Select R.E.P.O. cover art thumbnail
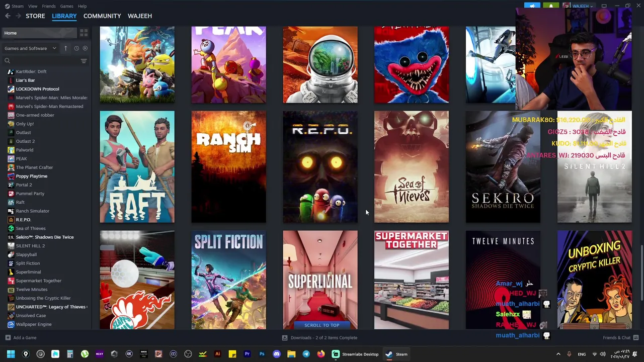This screenshot has width=644, height=362. [x=320, y=167]
